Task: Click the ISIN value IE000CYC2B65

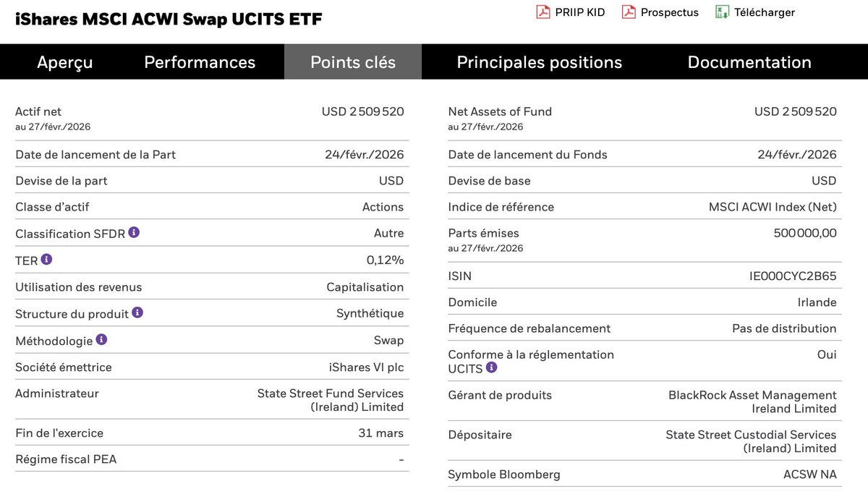Action: (x=793, y=276)
